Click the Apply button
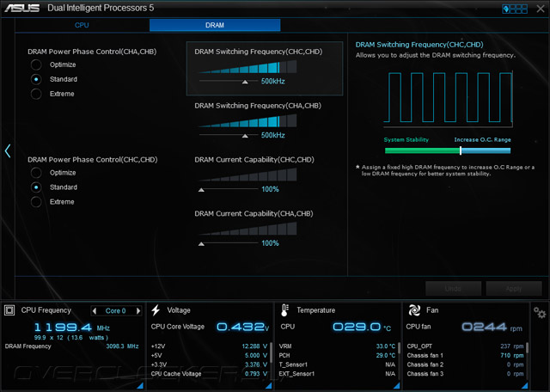 coord(514,289)
